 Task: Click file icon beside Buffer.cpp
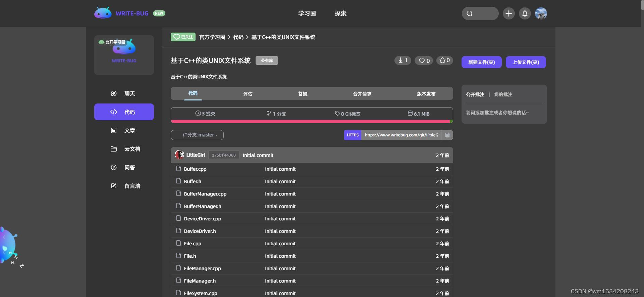pyautogui.click(x=178, y=168)
